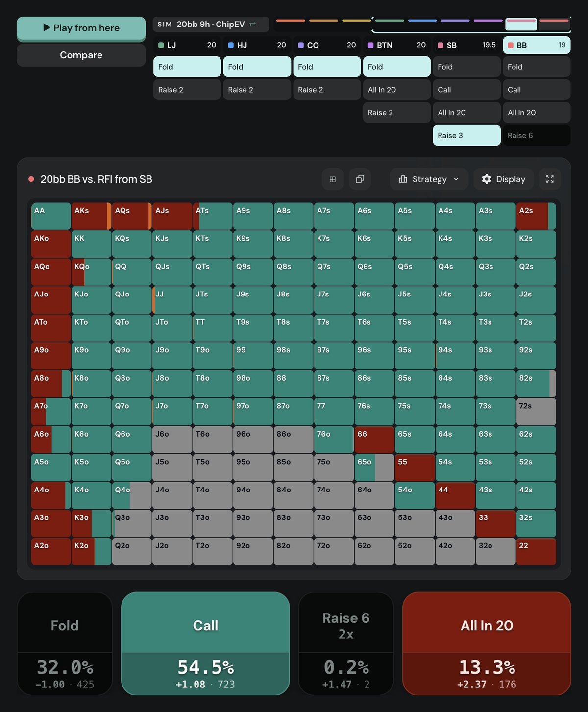Select the SB position header

click(466, 45)
